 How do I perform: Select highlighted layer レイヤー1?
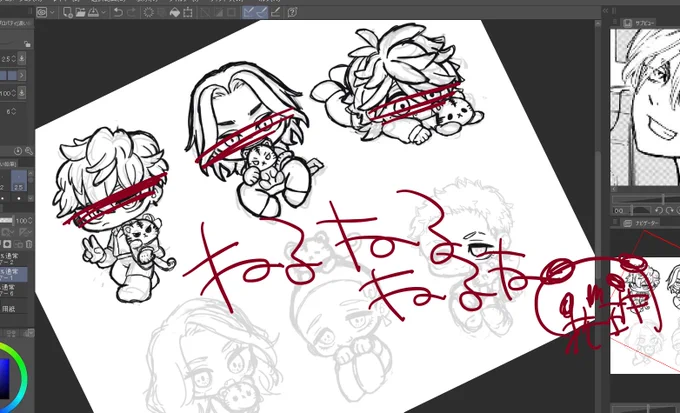tap(14, 274)
